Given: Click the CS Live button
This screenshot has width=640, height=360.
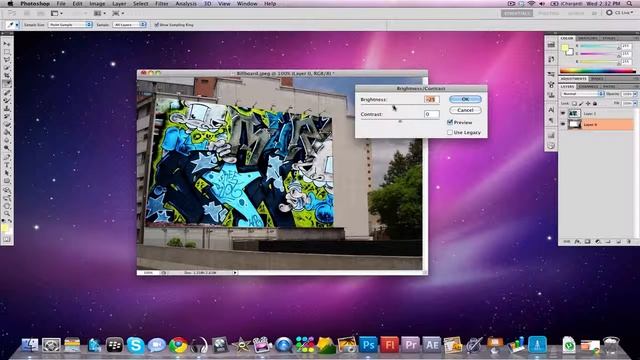Looking at the screenshot, I should 620,13.
